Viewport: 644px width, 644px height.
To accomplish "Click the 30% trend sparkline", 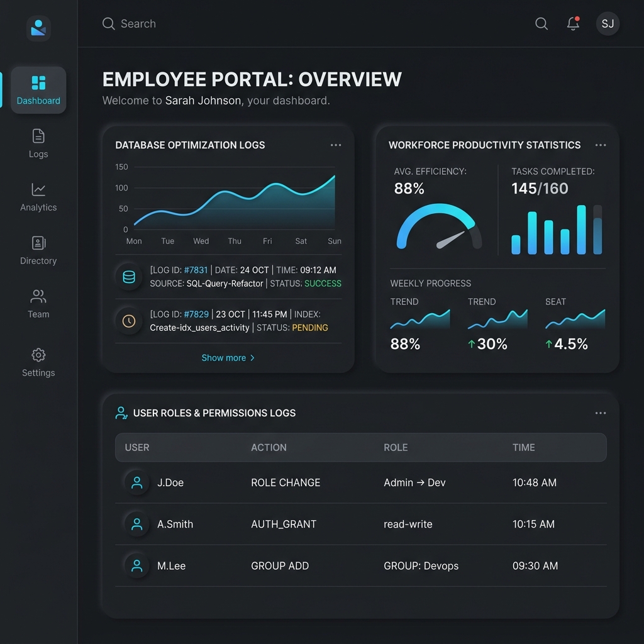I will (x=497, y=319).
